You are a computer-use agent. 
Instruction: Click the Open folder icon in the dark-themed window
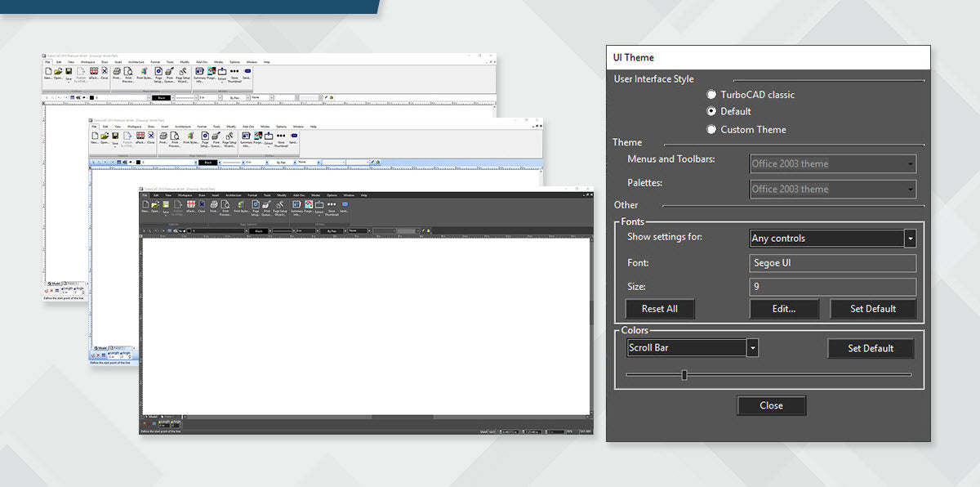click(155, 204)
